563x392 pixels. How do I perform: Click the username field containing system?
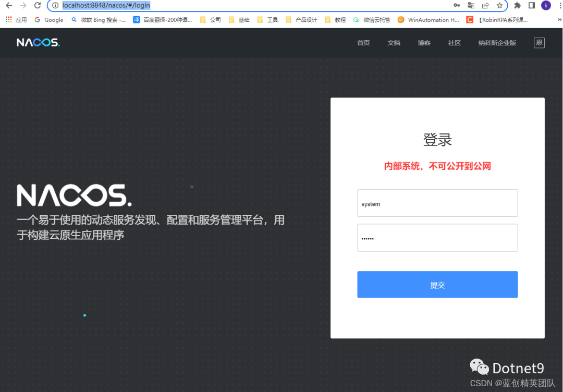pyautogui.click(x=437, y=203)
